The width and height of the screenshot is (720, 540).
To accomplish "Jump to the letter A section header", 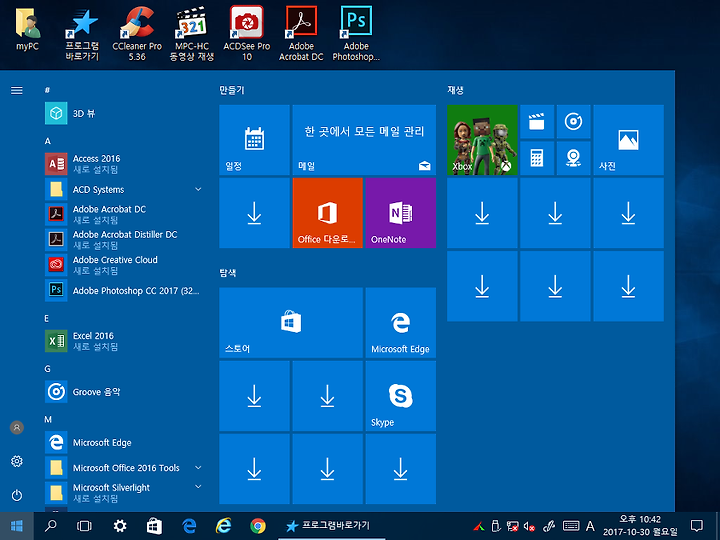I will [47, 141].
